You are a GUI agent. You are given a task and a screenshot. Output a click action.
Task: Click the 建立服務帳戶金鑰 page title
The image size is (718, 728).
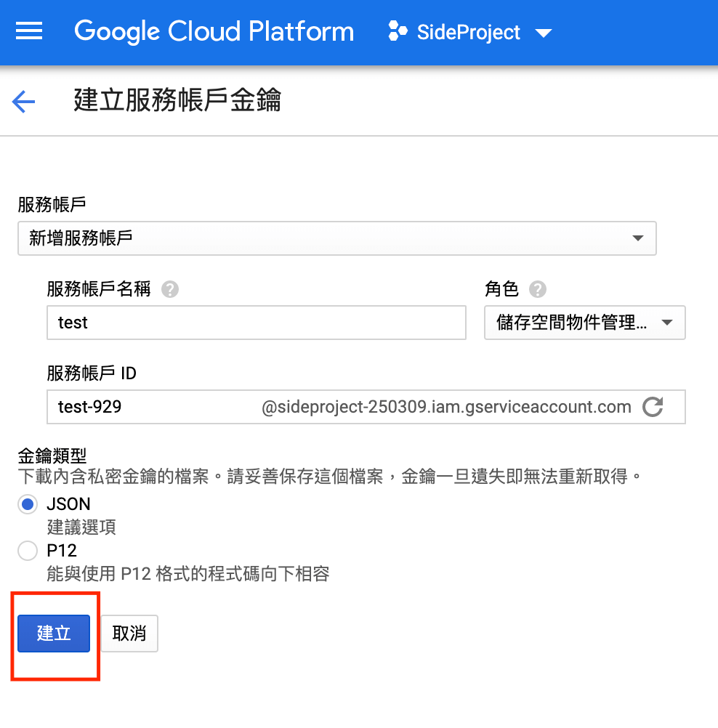coord(177,100)
